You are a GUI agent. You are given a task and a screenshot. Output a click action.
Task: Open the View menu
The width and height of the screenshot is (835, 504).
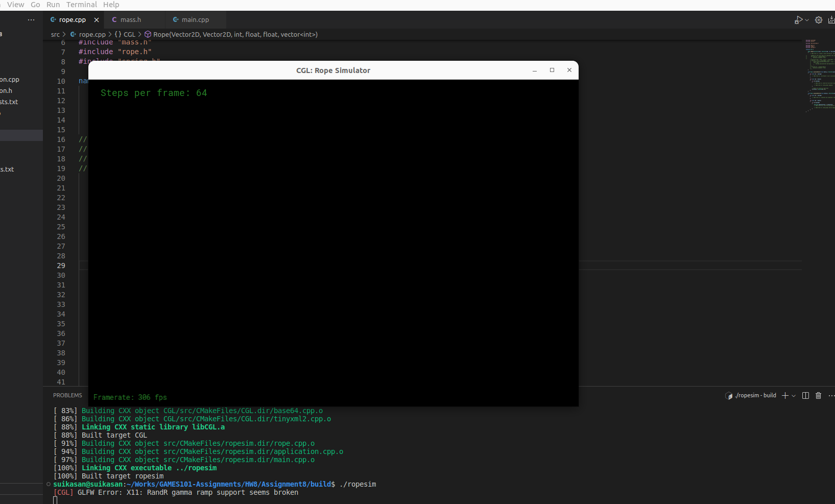pyautogui.click(x=15, y=5)
